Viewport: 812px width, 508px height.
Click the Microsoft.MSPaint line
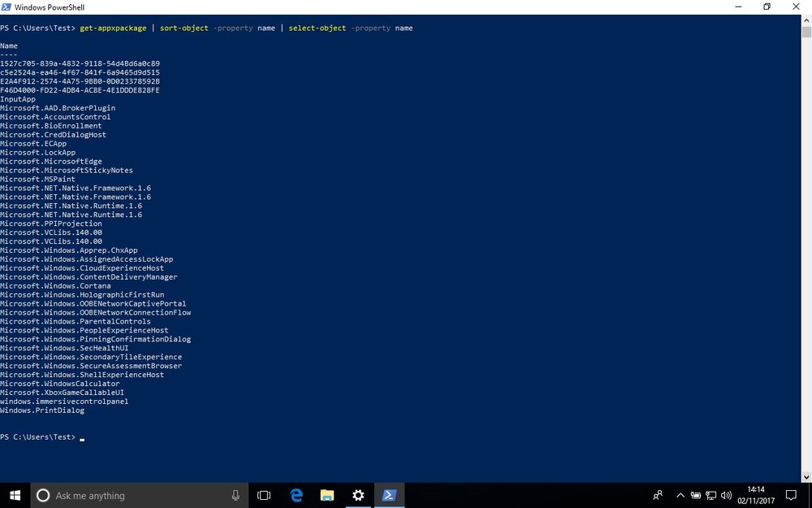pyautogui.click(x=37, y=179)
